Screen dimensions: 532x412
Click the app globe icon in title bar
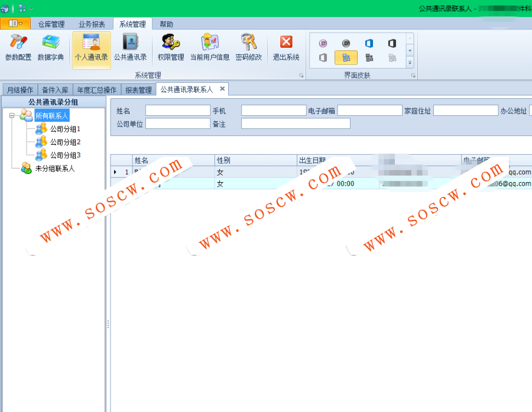tap(5, 8)
